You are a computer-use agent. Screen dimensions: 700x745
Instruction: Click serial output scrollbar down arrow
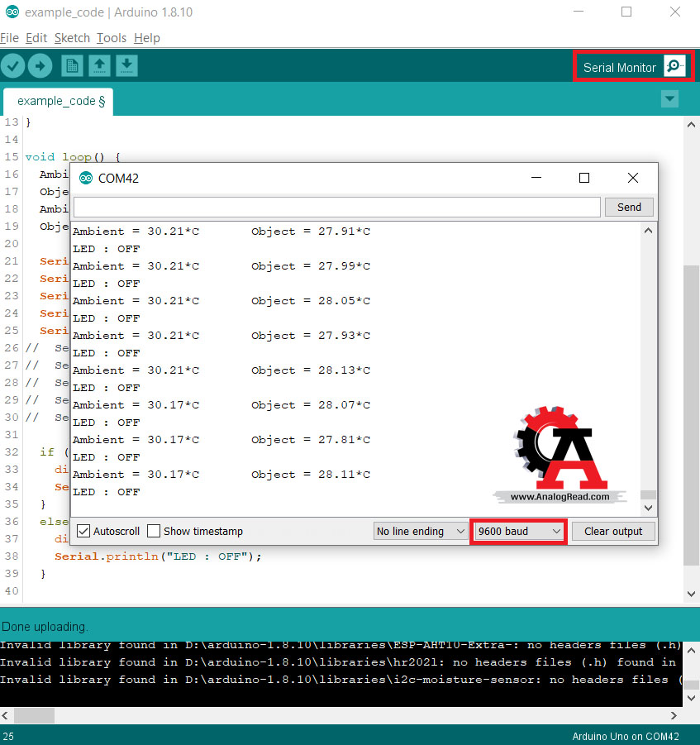click(648, 508)
